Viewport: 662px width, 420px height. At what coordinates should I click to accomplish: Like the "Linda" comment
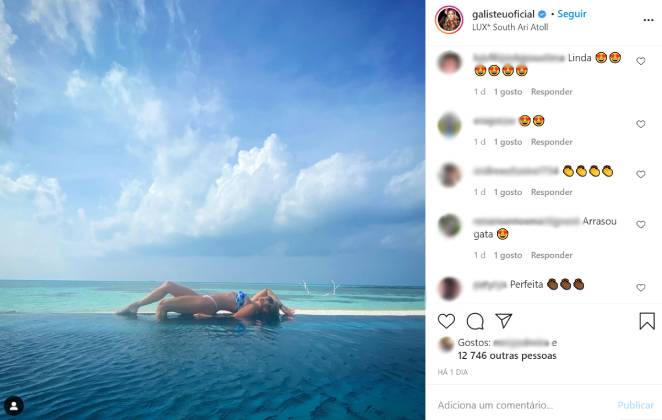pyautogui.click(x=641, y=61)
